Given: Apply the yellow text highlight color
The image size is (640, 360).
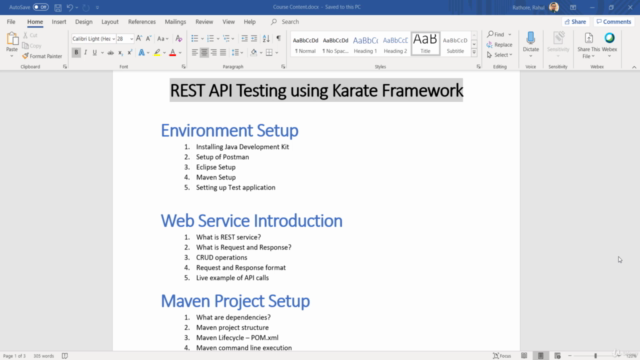Looking at the screenshot, I should [157, 53].
